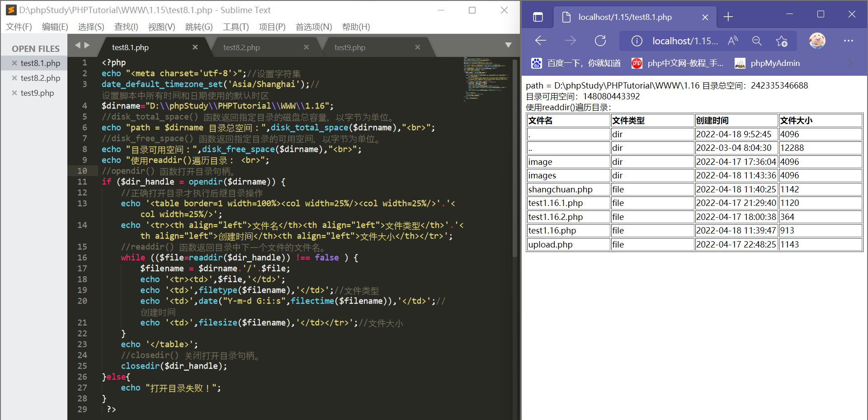Open test8.1.php in the sidebar
This screenshot has width=868, height=420.
pyautogui.click(x=40, y=63)
